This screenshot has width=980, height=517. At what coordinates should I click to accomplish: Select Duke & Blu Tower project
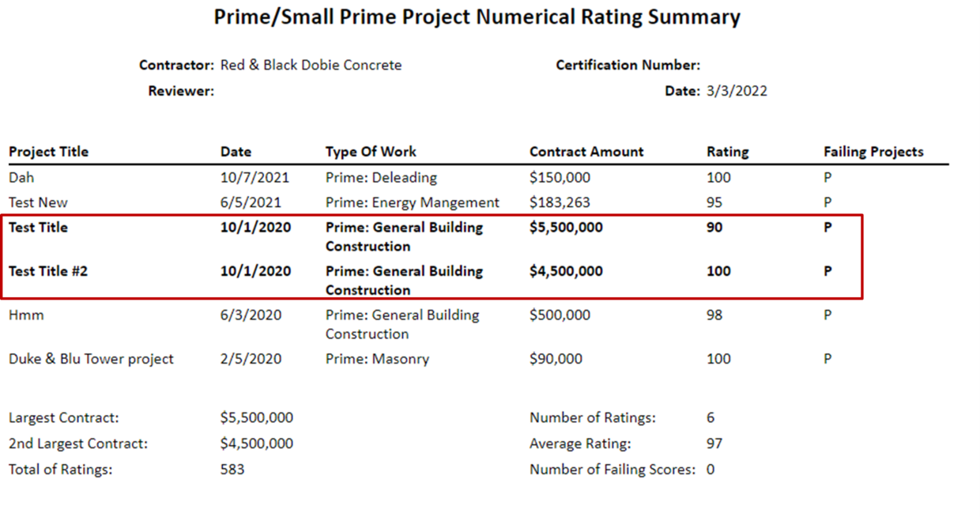(91, 359)
